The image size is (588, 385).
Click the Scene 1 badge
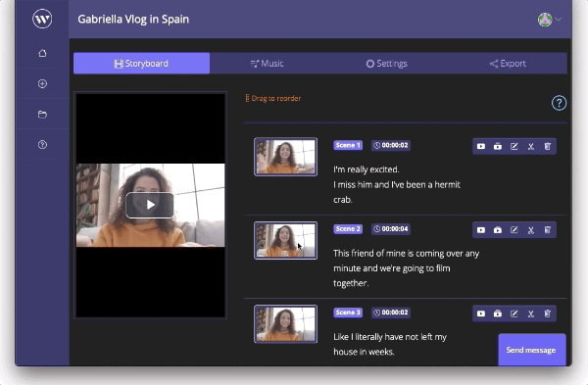pyautogui.click(x=348, y=145)
